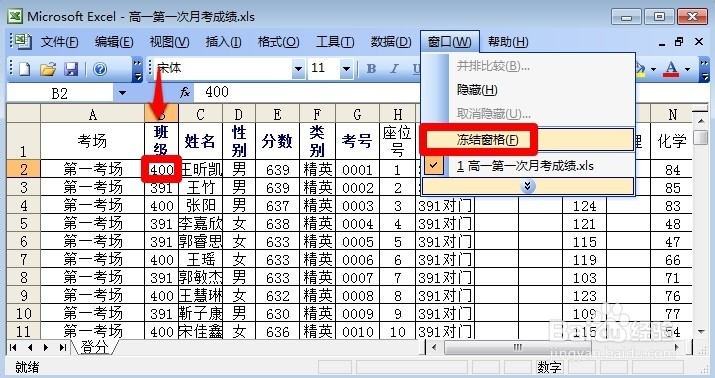Click the vertical scrollbar down arrow

[x=701, y=332]
